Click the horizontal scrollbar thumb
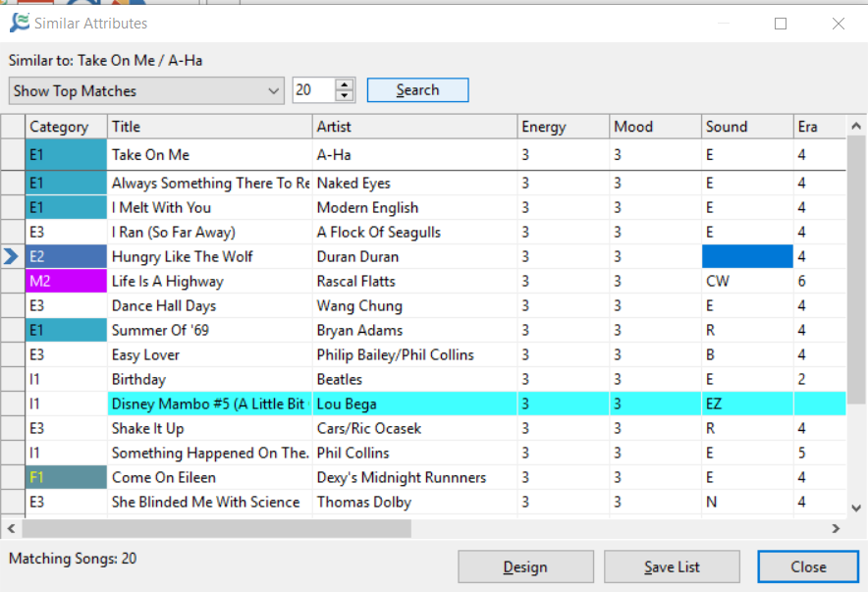 216,528
